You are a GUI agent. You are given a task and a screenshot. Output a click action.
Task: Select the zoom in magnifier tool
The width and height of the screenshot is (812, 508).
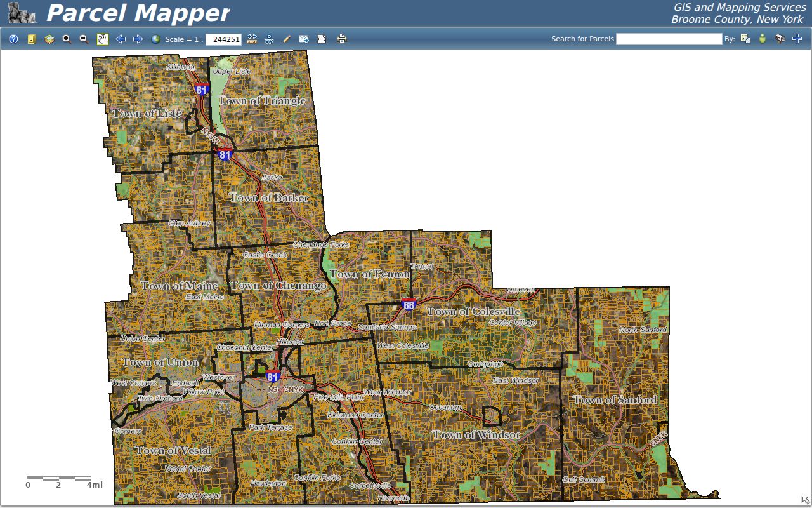(67, 39)
